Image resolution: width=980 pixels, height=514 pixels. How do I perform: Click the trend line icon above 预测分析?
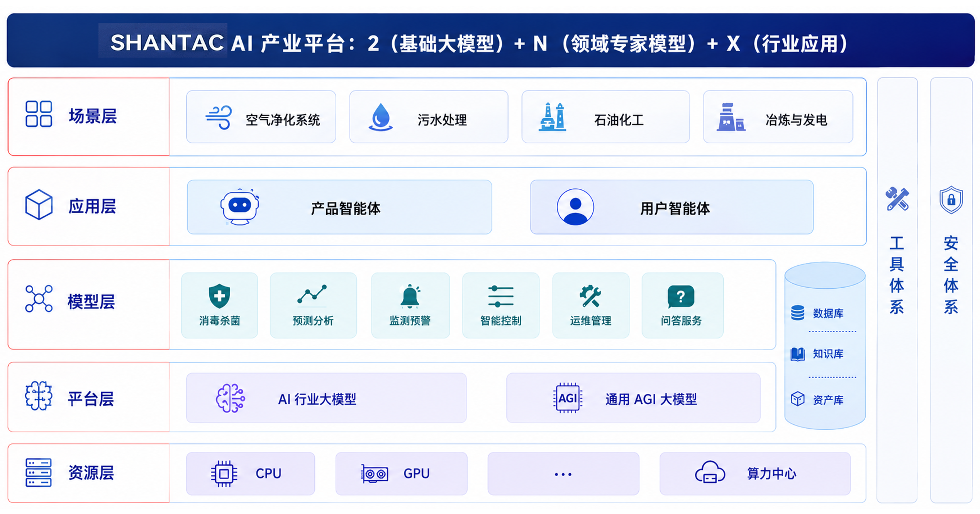coord(312,294)
